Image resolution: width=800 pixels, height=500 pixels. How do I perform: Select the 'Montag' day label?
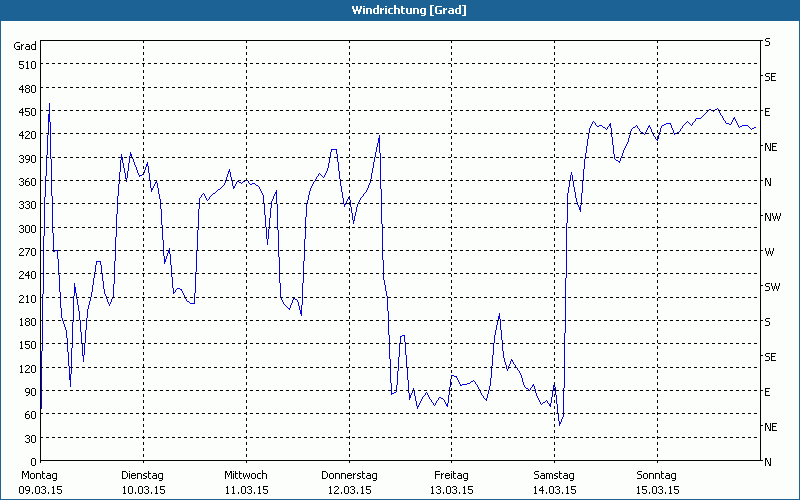click(x=39, y=475)
